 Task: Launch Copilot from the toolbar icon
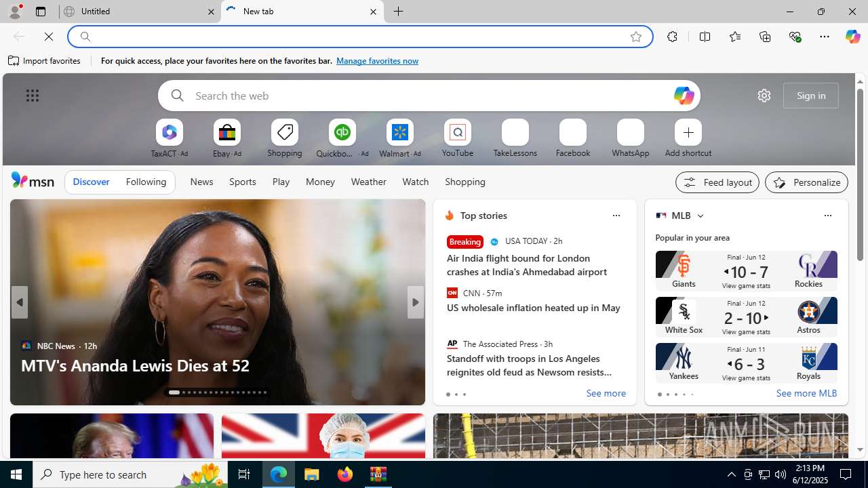(x=852, y=37)
